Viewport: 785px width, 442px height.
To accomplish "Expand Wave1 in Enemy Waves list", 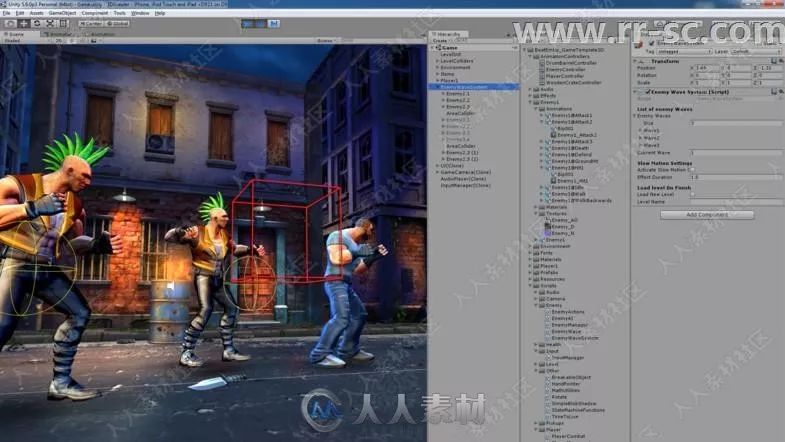I will [642, 130].
